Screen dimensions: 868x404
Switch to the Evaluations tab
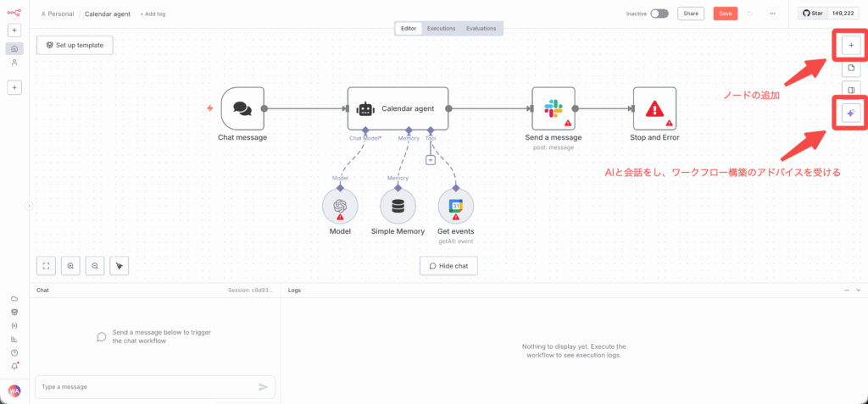click(481, 28)
